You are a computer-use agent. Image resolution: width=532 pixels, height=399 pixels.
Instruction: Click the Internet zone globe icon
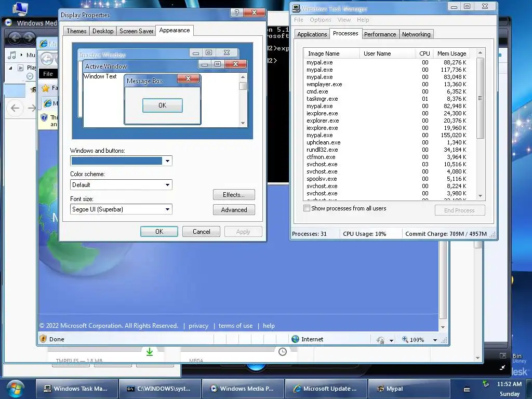pyautogui.click(x=295, y=339)
